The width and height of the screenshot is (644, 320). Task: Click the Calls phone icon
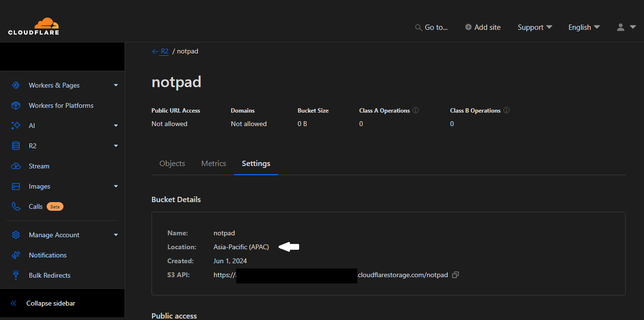coord(16,206)
